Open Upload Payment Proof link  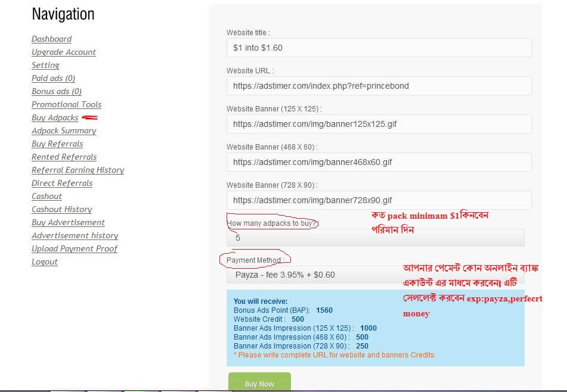tap(75, 248)
